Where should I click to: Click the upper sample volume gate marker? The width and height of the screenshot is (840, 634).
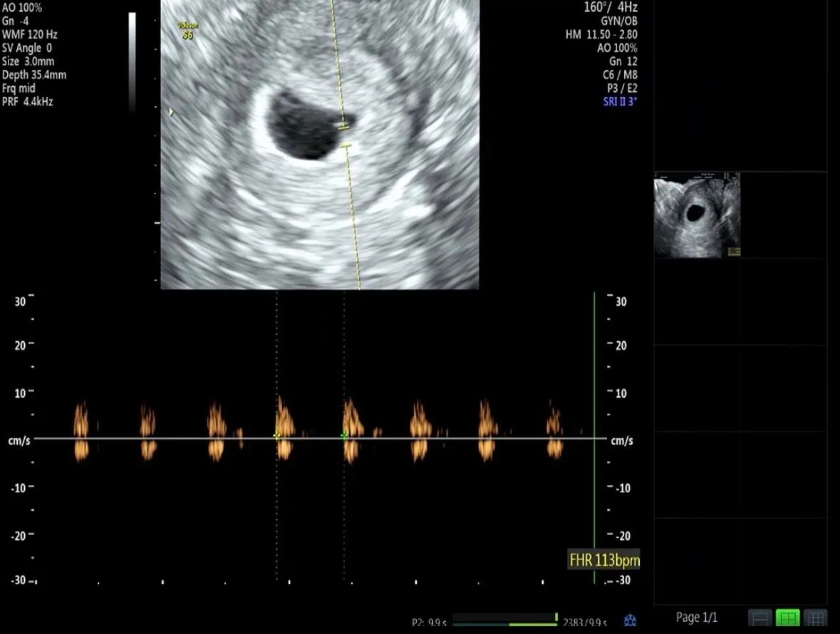click(343, 127)
